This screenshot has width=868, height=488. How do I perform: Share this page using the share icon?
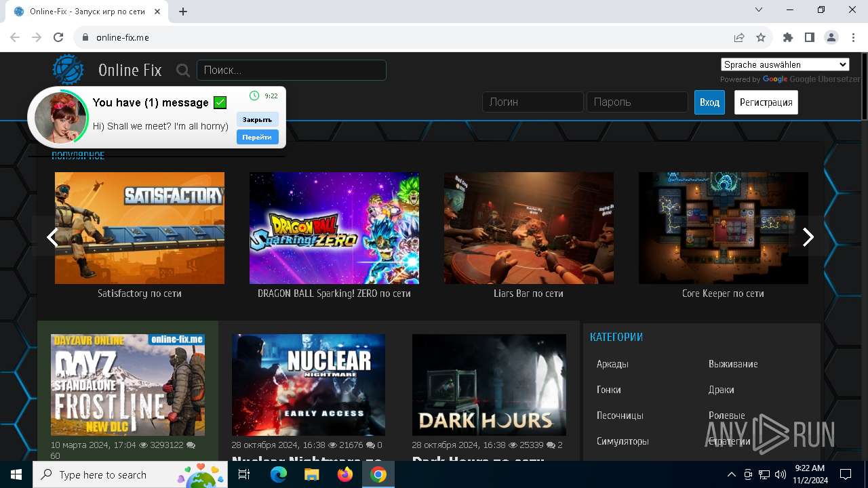click(x=739, y=37)
